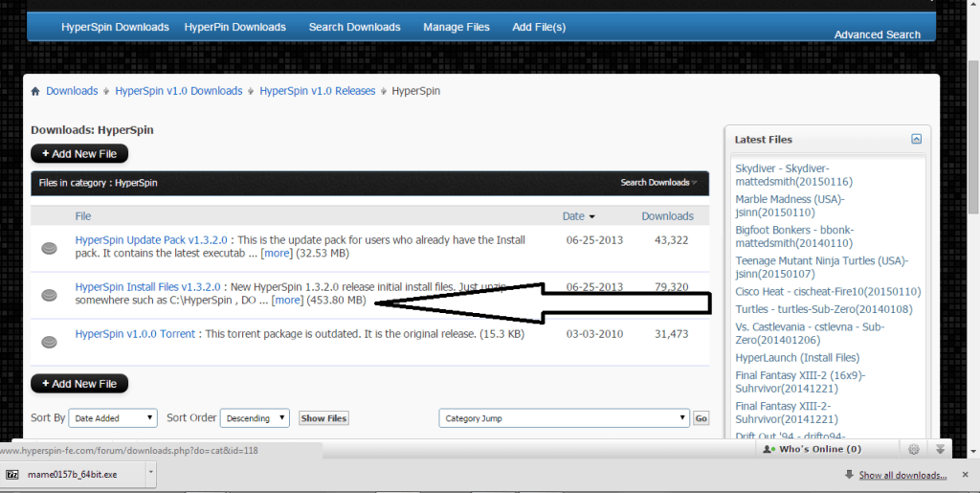
Task: Open Vs. Castlevania latest file link
Action: click(810, 334)
